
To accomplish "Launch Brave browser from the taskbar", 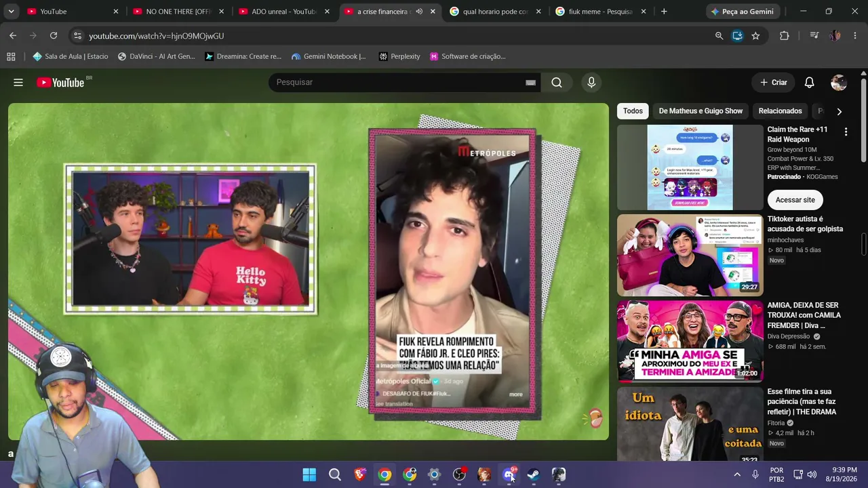I will pos(360,474).
